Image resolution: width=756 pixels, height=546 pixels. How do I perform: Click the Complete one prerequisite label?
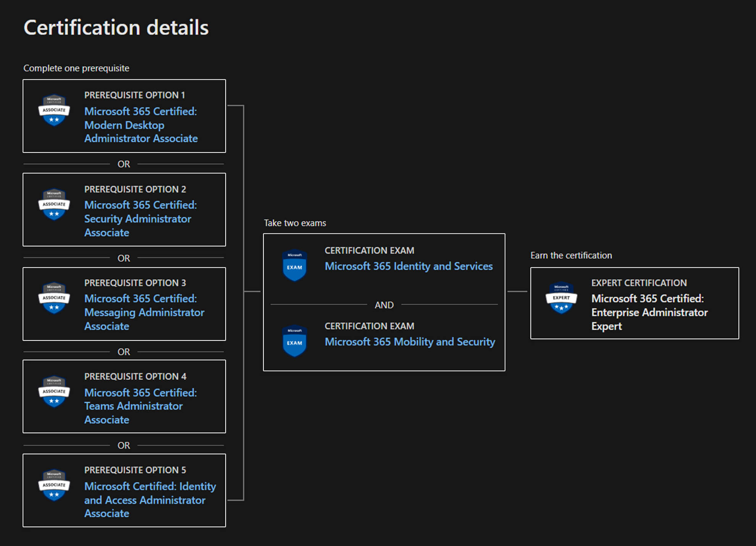[x=76, y=68]
